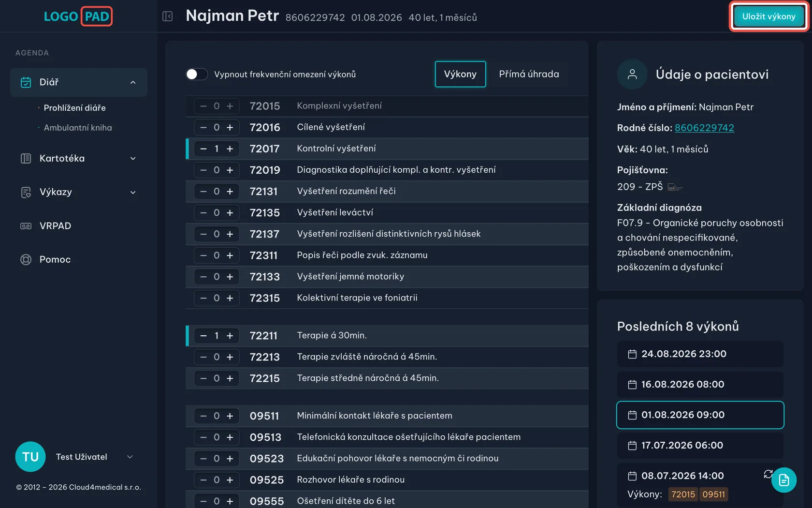812x508 pixels.
Task: Expand the Výkazy menu chevron
Action: (133, 192)
